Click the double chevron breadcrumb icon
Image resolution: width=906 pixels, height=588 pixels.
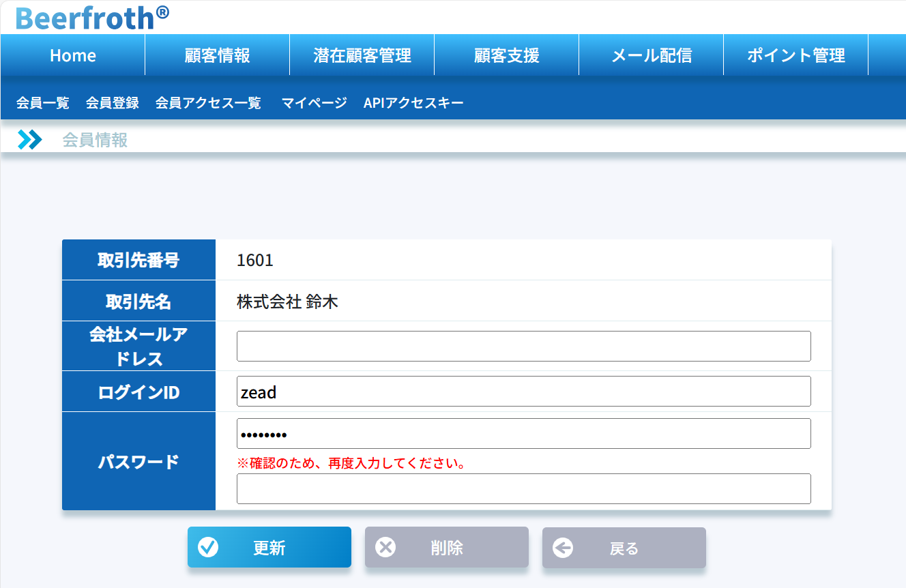point(29,140)
